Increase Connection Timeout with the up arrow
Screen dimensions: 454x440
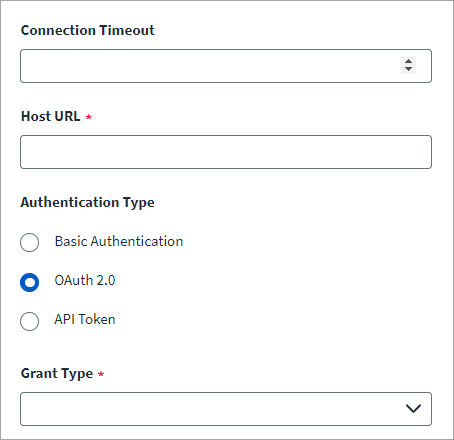click(x=408, y=61)
